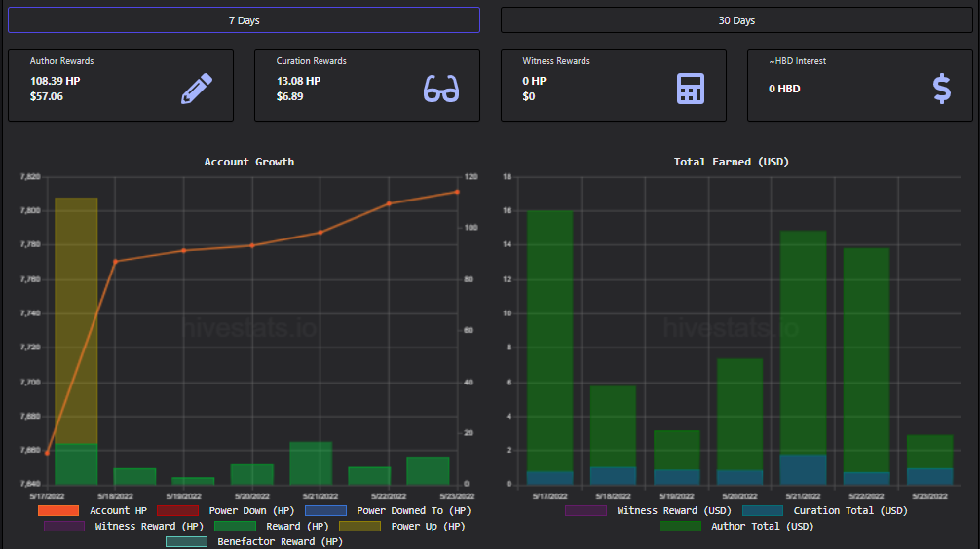Toggle the Power Up (HP) legend swatch

click(x=360, y=526)
